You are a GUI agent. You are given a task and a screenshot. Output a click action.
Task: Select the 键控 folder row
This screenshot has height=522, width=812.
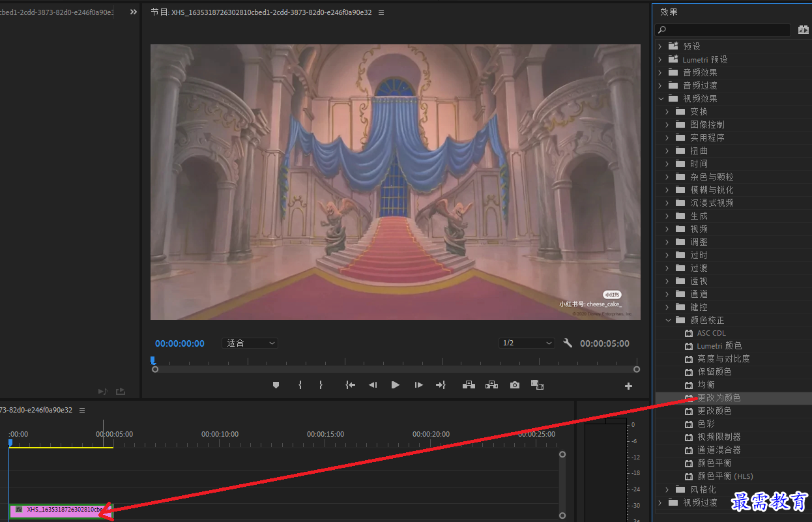(732, 307)
